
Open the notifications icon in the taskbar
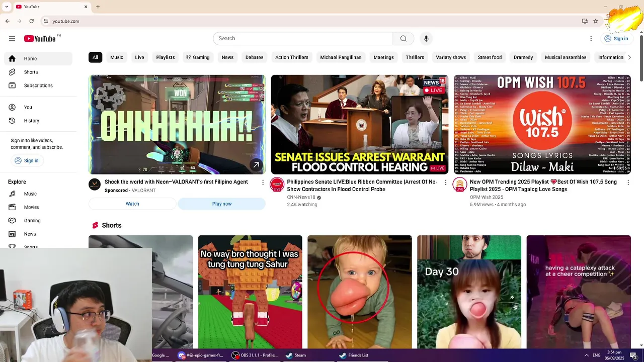[x=634, y=355]
